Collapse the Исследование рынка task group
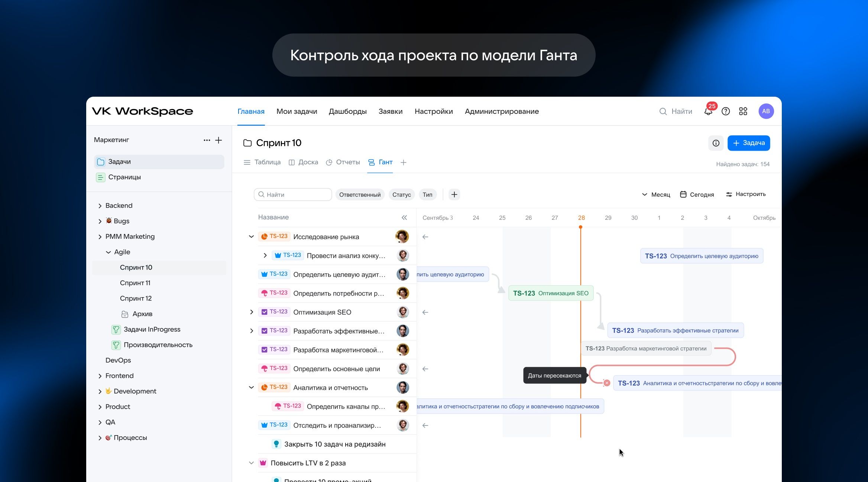 [x=251, y=237]
